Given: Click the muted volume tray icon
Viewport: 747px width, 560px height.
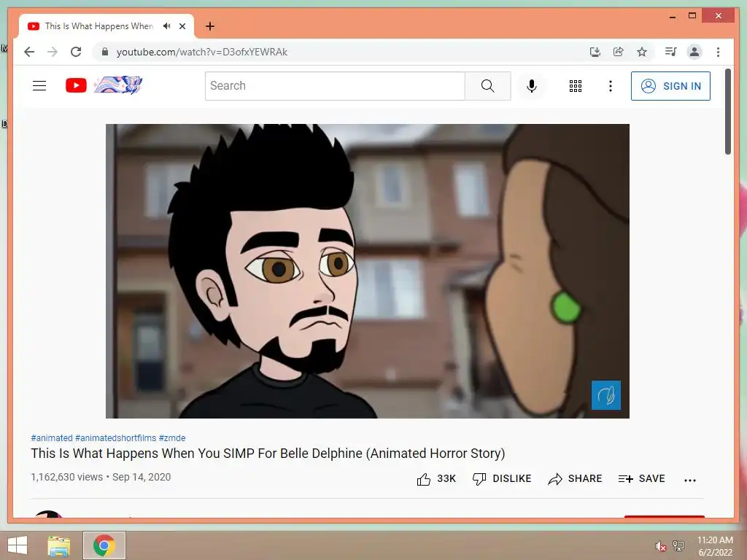Looking at the screenshot, I should pos(661,546).
